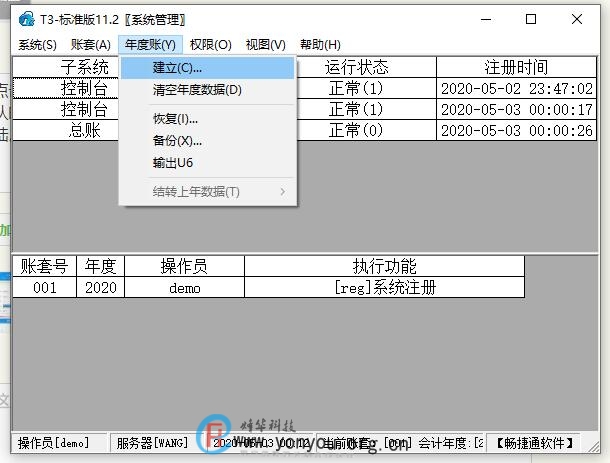This screenshot has width=610, height=463.
Task: Choose 恢复(I)... menu entry
Action: click(x=208, y=119)
